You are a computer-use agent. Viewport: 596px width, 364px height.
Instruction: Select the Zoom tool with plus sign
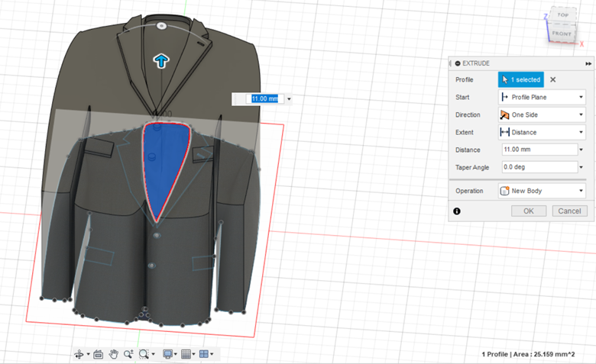[128, 354]
